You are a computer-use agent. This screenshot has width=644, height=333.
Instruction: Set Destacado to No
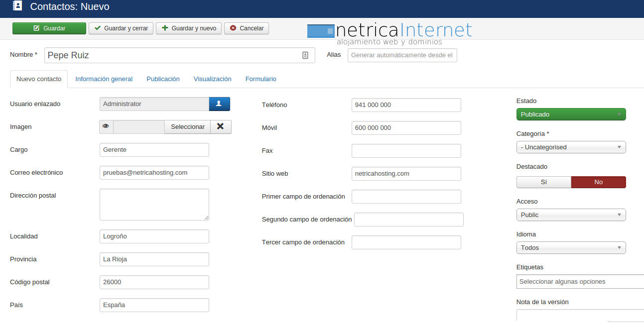pyautogui.click(x=598, y=182)
